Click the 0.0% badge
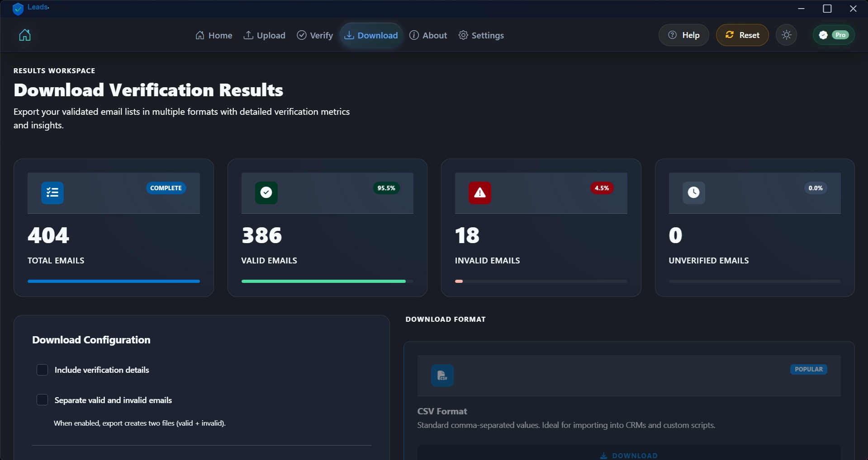868x460 pixels. tap(816, 188)
